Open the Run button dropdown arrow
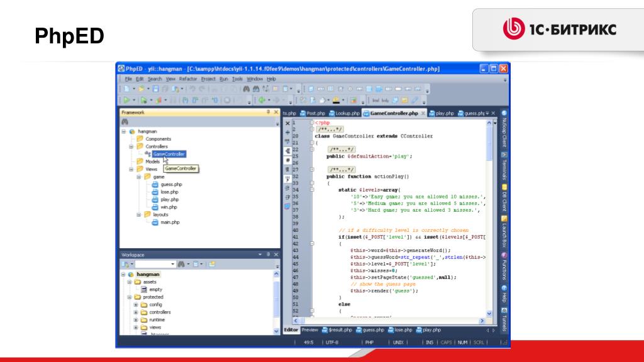This screenshot has width=644, height=362. point(134,100)
